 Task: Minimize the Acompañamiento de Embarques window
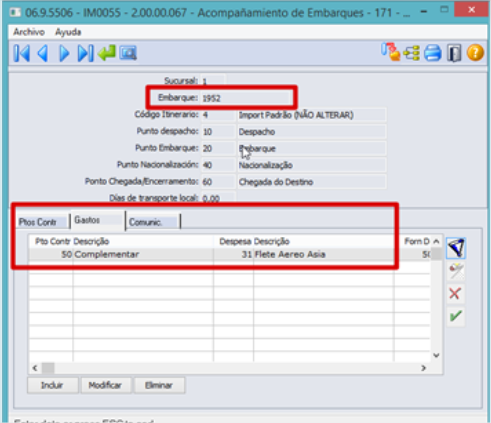coord(424,12)
